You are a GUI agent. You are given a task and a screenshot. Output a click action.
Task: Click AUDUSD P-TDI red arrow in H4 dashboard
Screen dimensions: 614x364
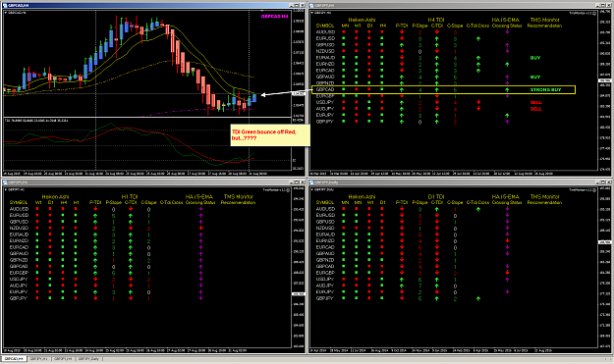coord(402,32)
